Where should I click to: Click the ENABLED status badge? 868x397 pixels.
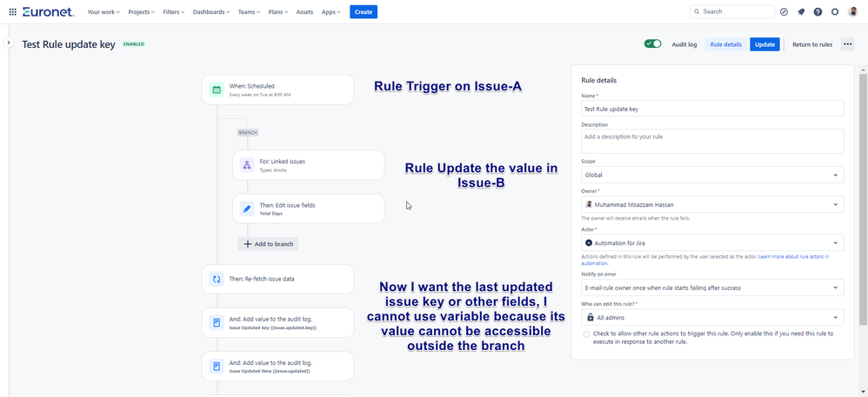click(134, 44)
